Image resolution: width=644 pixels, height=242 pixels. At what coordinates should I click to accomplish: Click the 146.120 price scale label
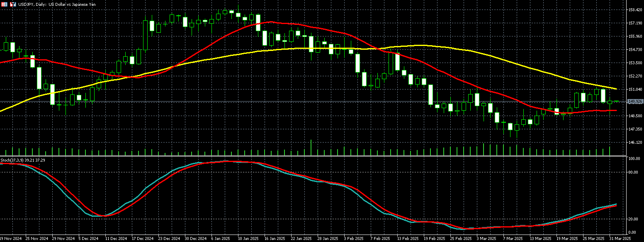coord(635,142)
